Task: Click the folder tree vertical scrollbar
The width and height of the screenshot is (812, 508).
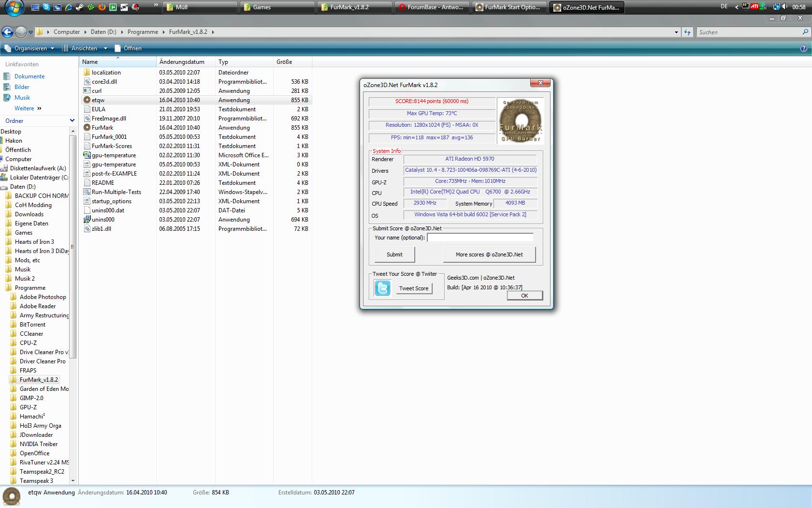Action: point(73,247)
